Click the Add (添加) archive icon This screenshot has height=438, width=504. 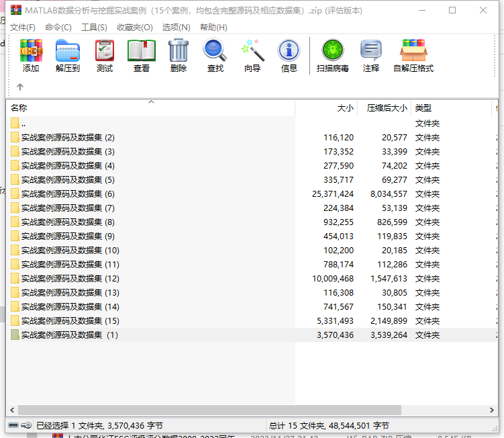(x=31, y=50)
